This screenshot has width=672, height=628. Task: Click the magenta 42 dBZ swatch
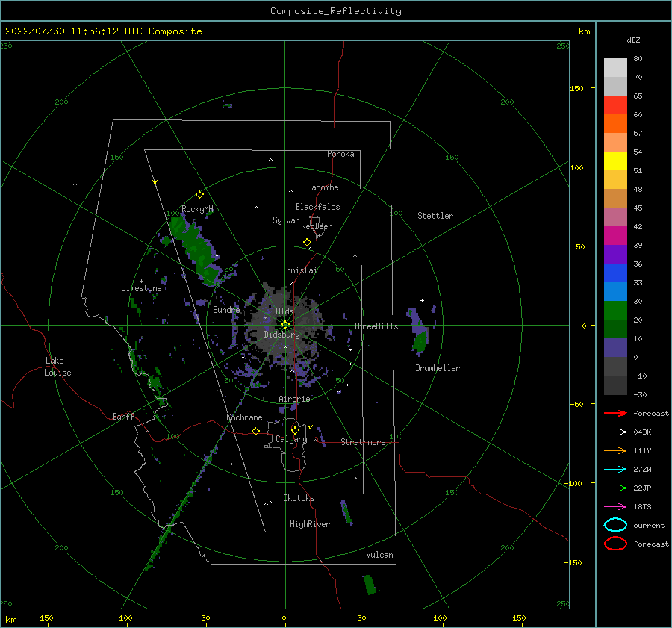click(x=615, y=235)
